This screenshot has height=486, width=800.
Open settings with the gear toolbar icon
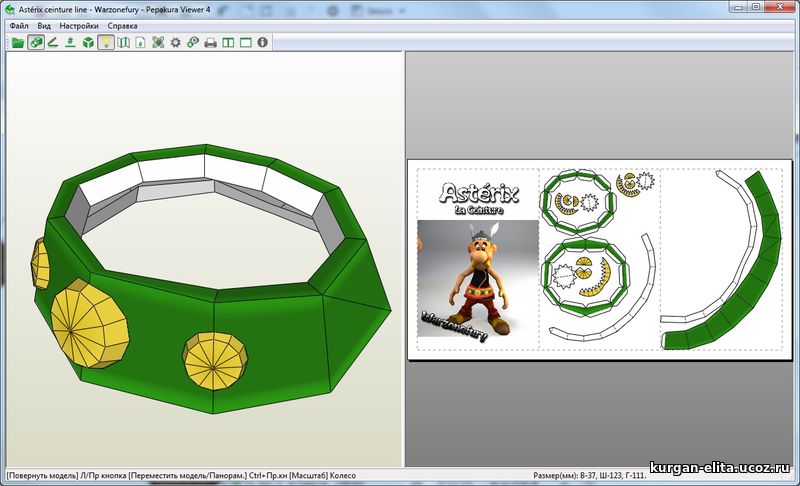tap(176, 43)
